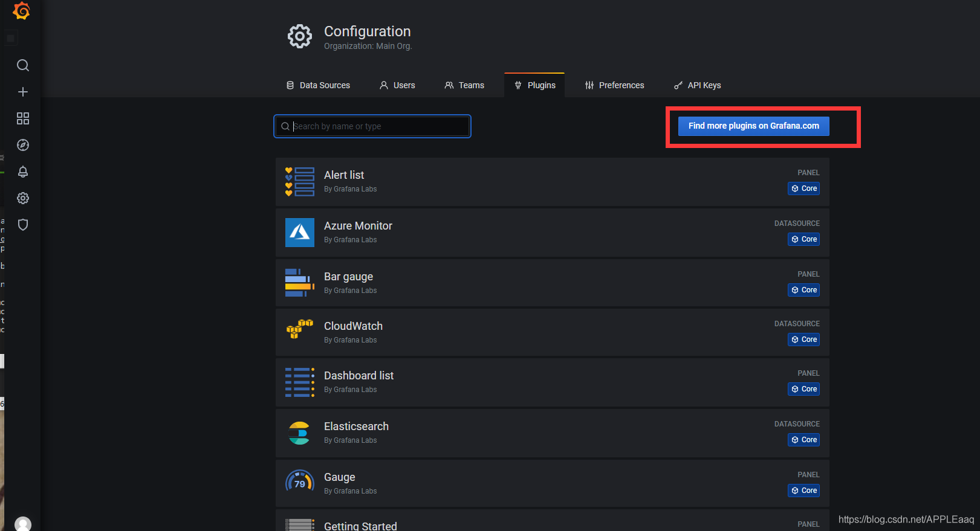Click the DATASOURCE type label for Elasticsearch
This screenshot has height=531, width=980.
pyautogui.click(x=797, y=424)
